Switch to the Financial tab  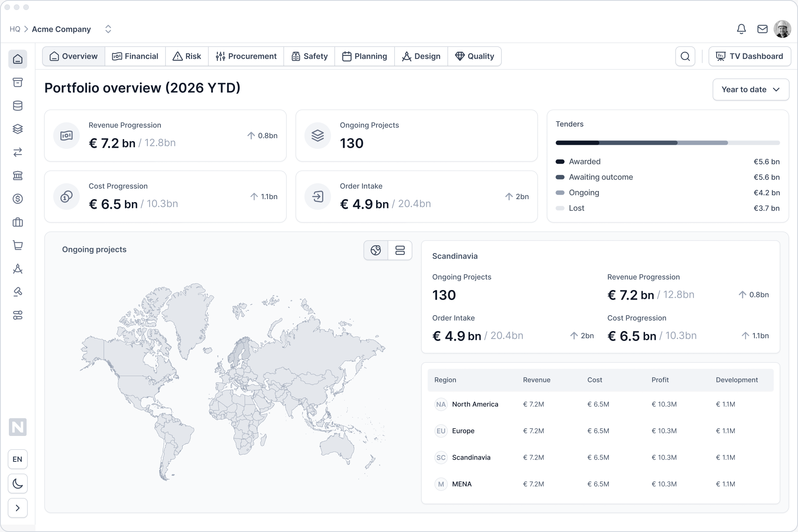coord(135,56)
